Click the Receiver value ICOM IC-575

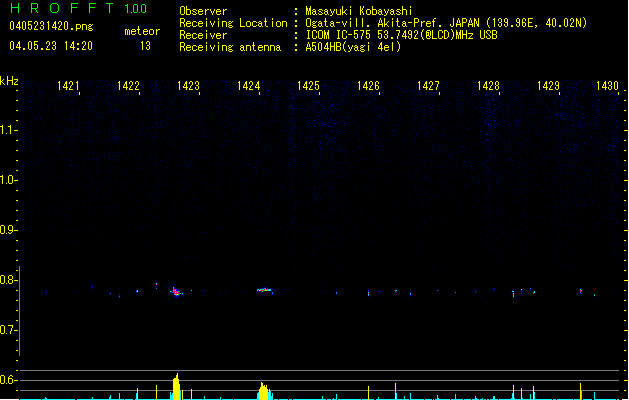[x=338, y=35]
